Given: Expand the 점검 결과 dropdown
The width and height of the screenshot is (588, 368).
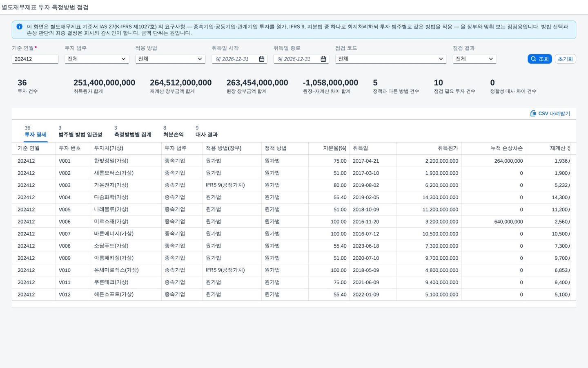Looking at the screenshot, I should point(474,59).
